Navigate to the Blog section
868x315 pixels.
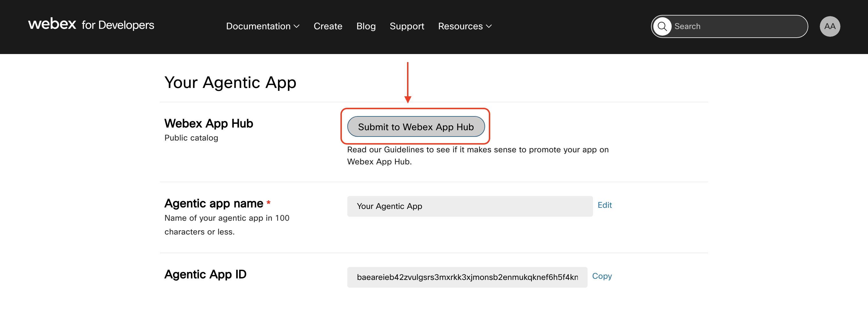366,26
